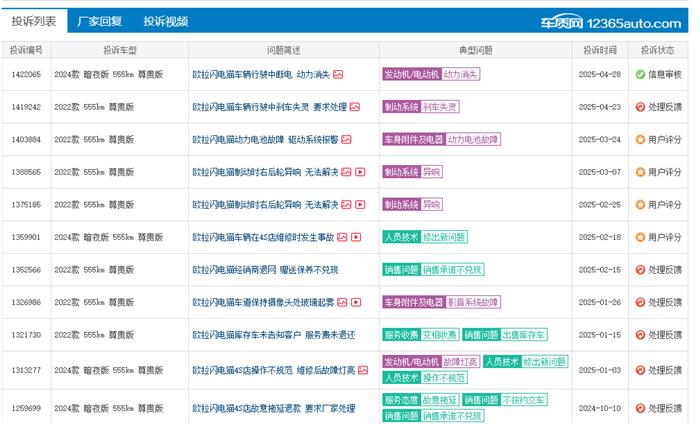Click 用户评分 status icon in row 1403884
The height and width of the screenshot is (424, 700).
pyautogui.click(x=640, y=140)
